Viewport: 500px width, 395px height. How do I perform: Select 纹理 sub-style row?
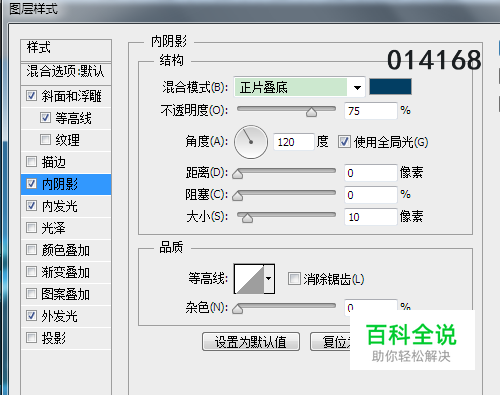coord(66,140)
